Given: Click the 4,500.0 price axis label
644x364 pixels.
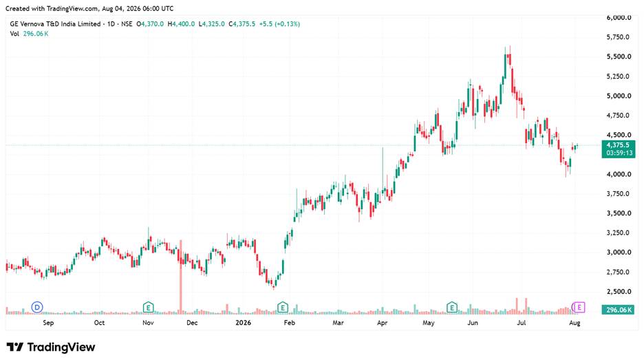Looking at the screenshot, I should point(619,135).
